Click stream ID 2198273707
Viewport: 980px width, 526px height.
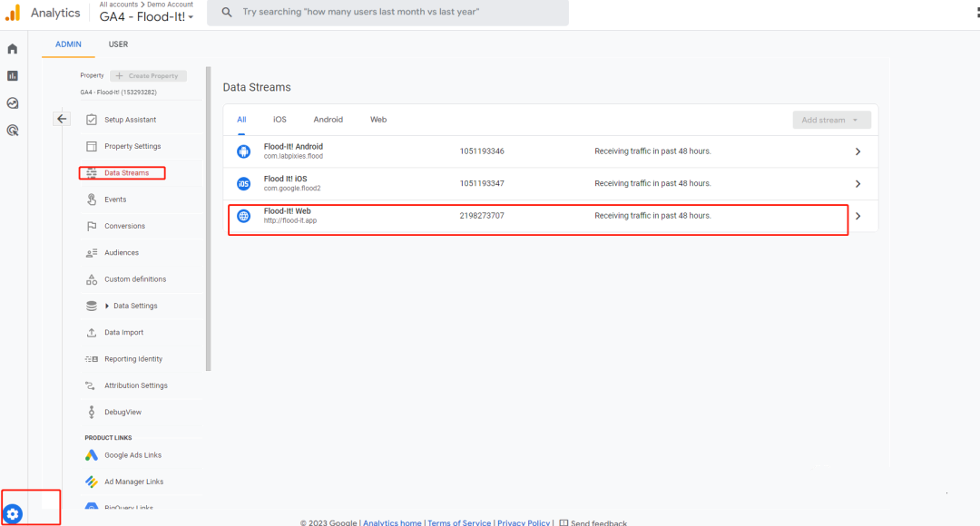pos(482,216)
